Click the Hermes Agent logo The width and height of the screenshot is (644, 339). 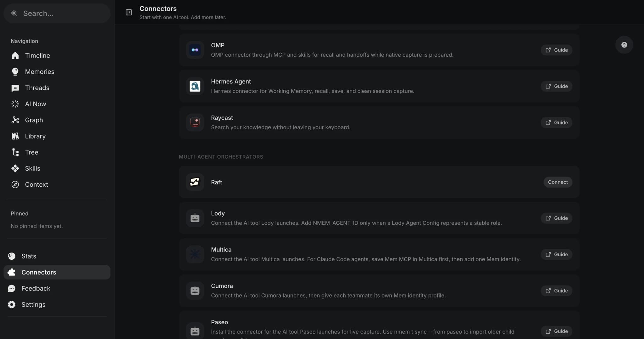click(x=195, y=86)
